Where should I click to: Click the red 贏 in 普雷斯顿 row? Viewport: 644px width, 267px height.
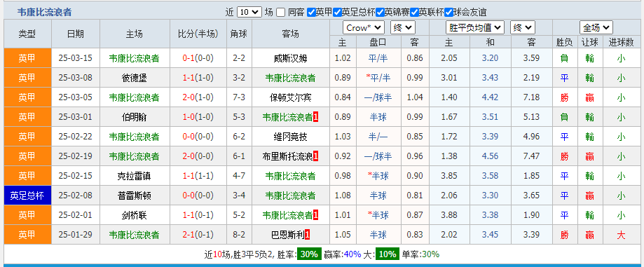(590, 196)
